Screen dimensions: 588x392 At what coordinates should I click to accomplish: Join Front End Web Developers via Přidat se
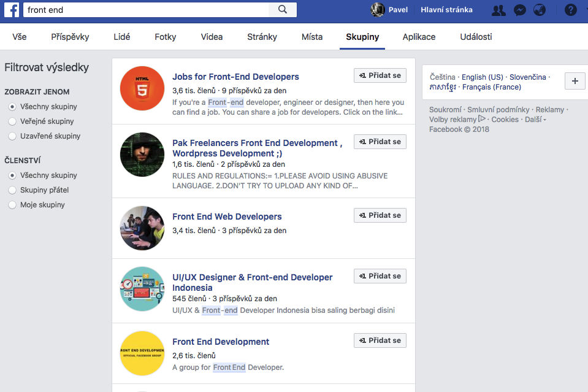click(x=380, y=215)
